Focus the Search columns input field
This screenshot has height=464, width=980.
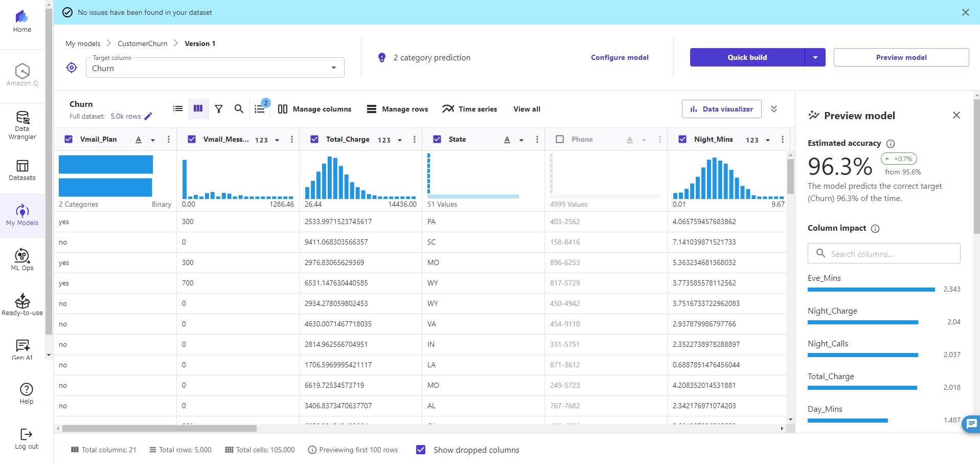coord(884,253)
